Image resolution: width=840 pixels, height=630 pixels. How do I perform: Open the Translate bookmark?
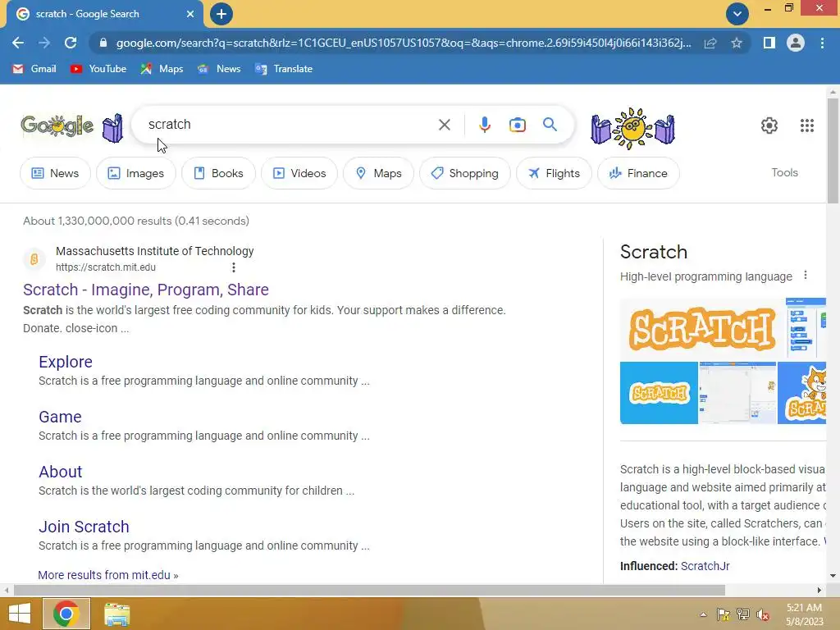tap(284, 69)
